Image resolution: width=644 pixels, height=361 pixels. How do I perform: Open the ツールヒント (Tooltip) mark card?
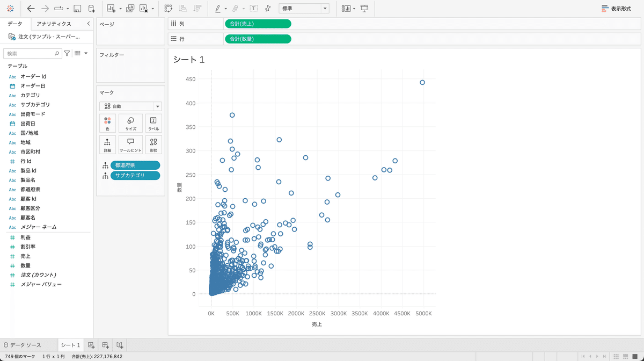coord(130,145)
